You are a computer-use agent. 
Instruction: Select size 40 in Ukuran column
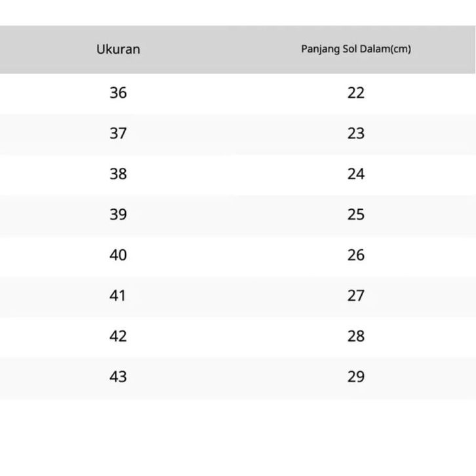coord(118,255)
